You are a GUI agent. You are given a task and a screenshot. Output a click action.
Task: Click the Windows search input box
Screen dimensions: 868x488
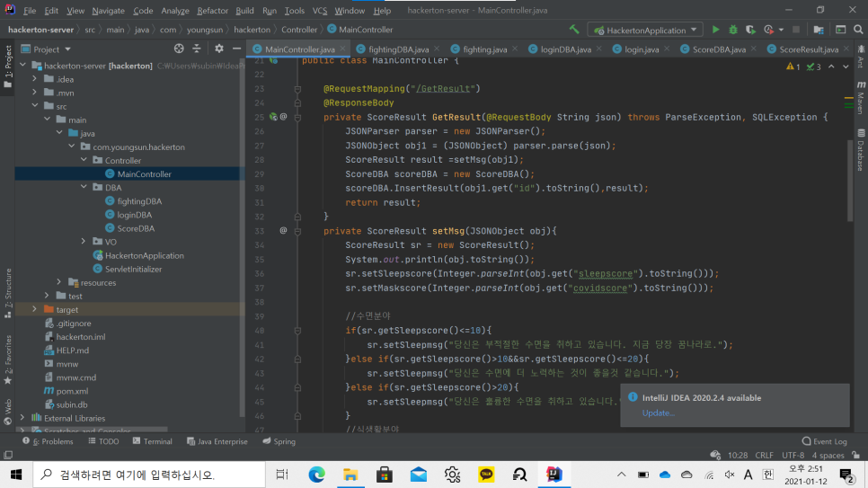149,475
